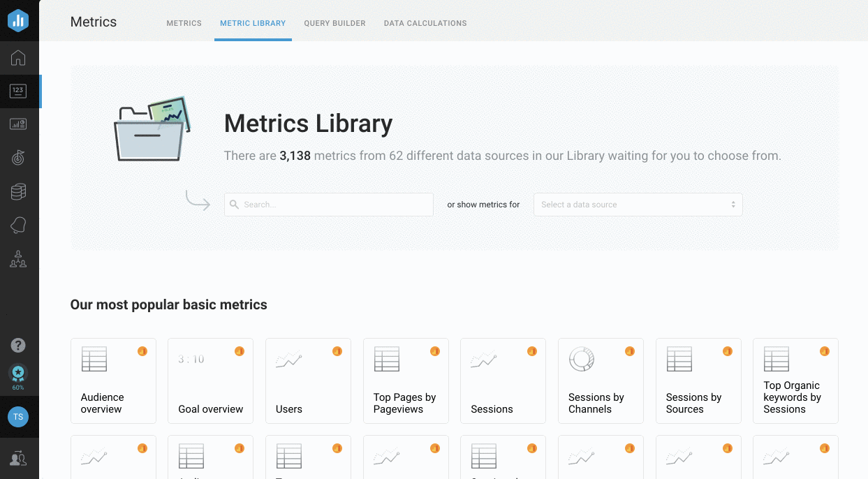Select the Metrics '123' sidebar icon
Screen dimensions: 868x479
(x=19, y=91)
